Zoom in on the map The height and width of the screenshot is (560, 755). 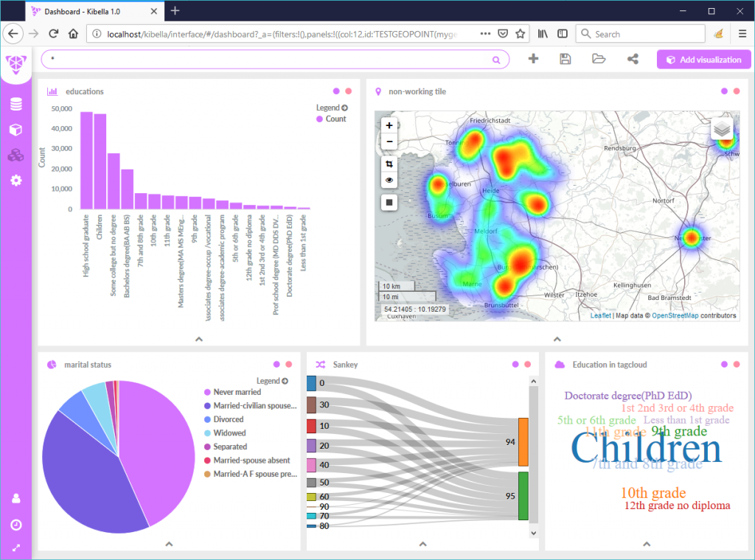pos(389,125)
